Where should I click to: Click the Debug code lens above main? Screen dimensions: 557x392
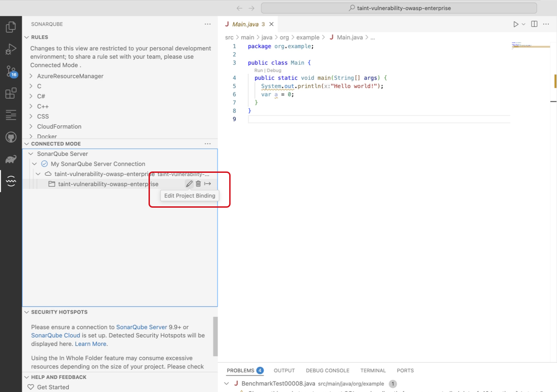[274, 71]
